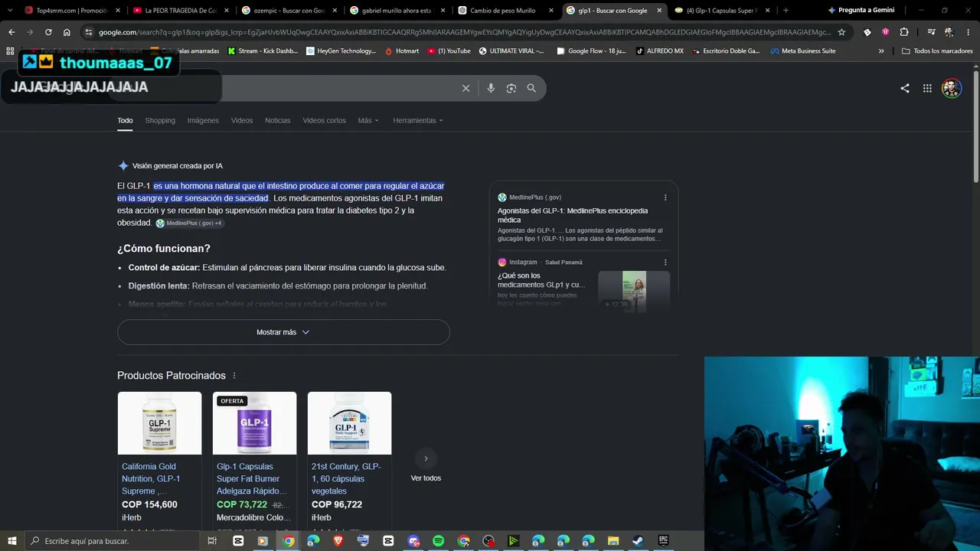Switch to the Cambio de peso Murillo tab
This screenshot has width=980, height=551.
tap(505, 11)
